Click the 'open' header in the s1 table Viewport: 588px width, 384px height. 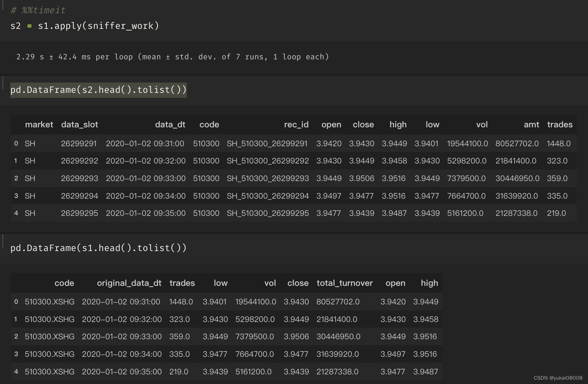(x=396, y=283)
